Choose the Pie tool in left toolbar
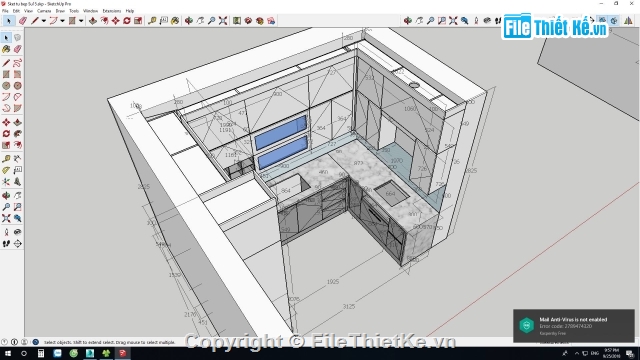Viewport: 640px width, 360px height. [18, 108]
